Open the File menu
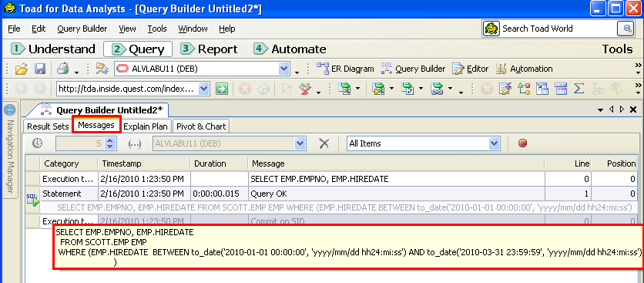This screenshot has width=644, height=283. coord(14,29)
